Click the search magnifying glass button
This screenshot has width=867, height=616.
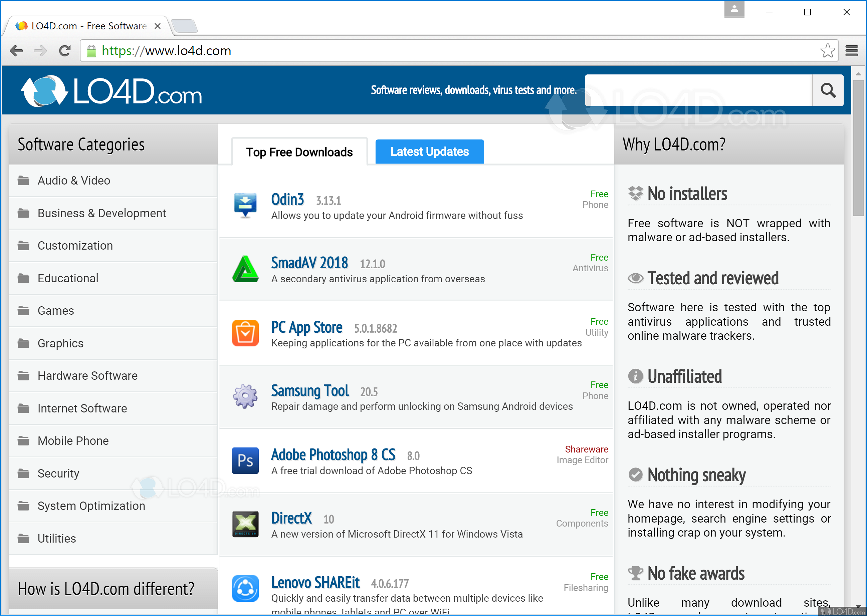point(828,90)
